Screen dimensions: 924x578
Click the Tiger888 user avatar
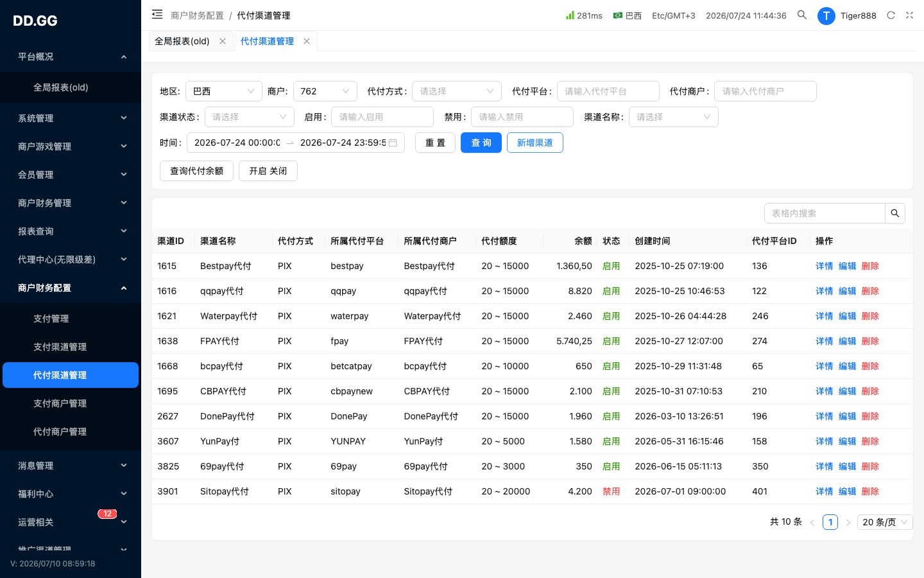tap(826, 15)
